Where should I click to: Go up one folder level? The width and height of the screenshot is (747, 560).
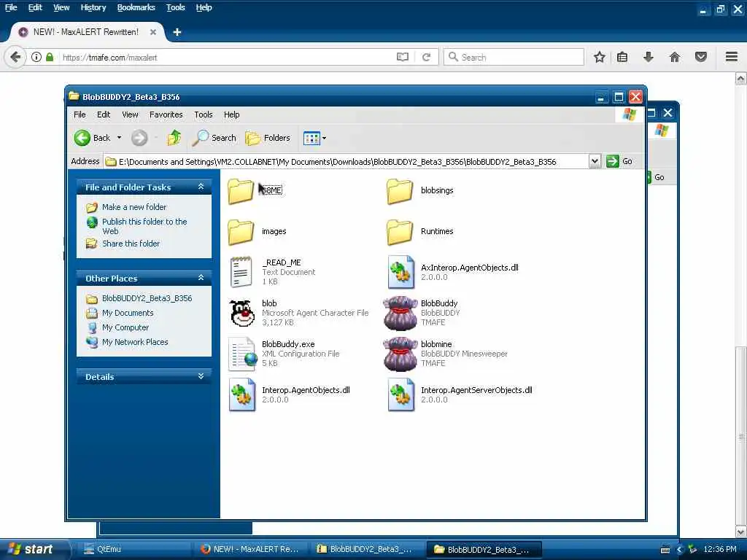[x=174, y=138]
